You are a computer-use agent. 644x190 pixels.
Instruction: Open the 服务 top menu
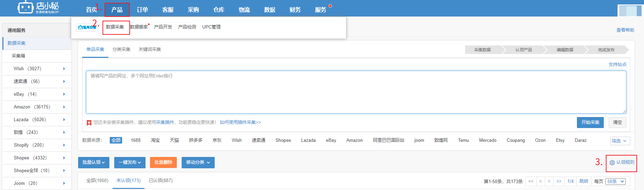point(321,10)
